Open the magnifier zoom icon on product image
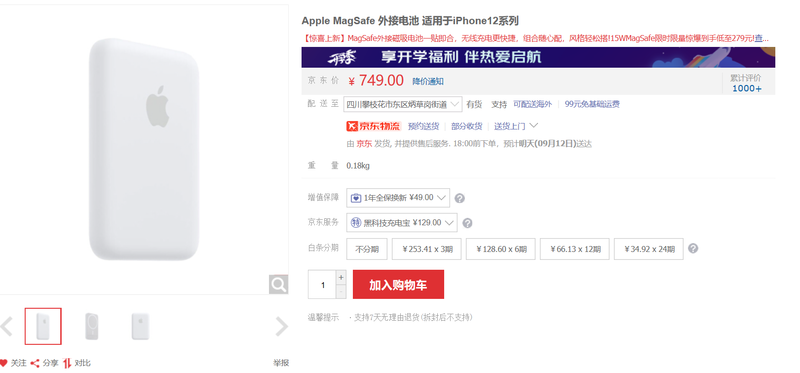The image size is (800, 373). (x=278, y=284)
